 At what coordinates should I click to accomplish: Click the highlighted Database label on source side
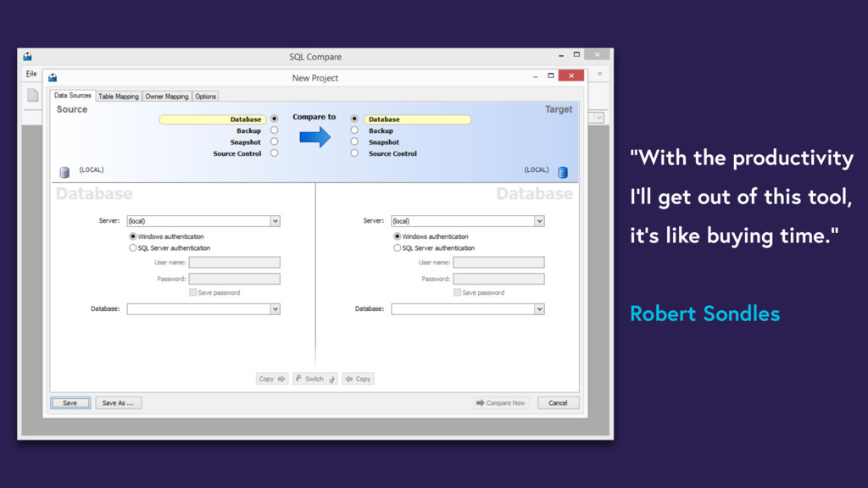[x=213, y=119]
